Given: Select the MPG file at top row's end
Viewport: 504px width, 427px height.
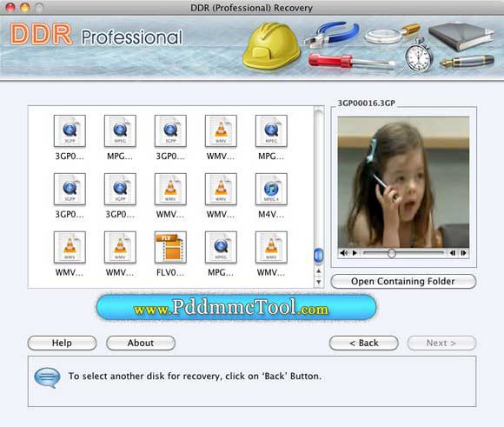Looking at the screenshot, I should pyautogui.click(x=271, y=131).
